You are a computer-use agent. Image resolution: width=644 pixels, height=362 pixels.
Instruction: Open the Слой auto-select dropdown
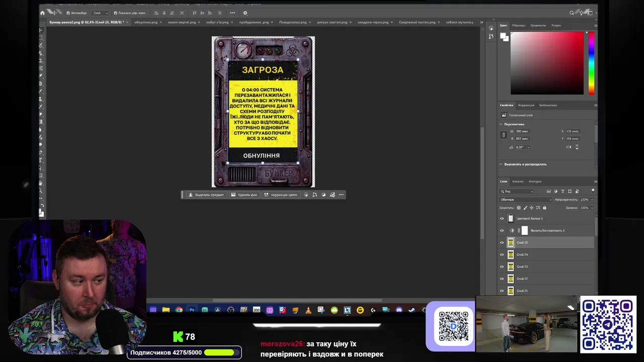coord(101,13)
